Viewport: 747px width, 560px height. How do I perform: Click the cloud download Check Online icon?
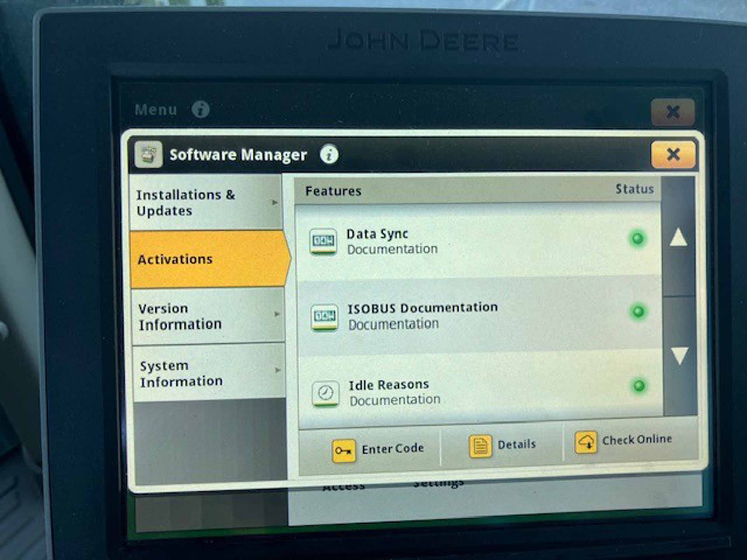point(586,442)
